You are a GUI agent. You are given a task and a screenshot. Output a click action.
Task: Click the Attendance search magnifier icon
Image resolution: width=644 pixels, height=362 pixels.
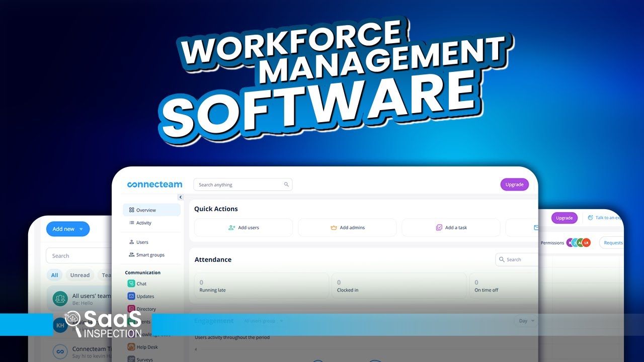(502, 259)
